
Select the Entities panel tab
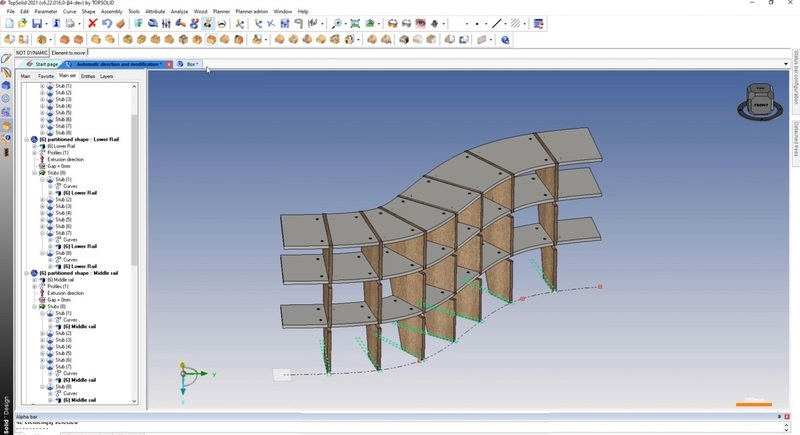pos(88,76)
